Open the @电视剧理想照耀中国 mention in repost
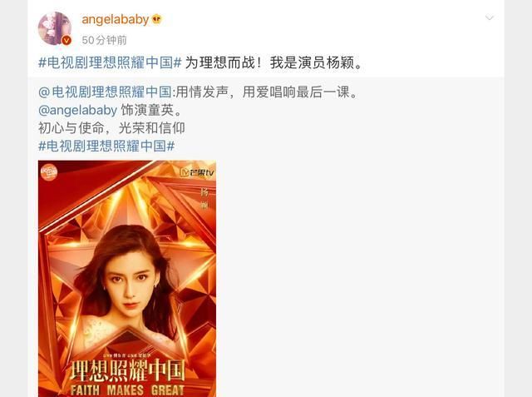 pos(106,92)
